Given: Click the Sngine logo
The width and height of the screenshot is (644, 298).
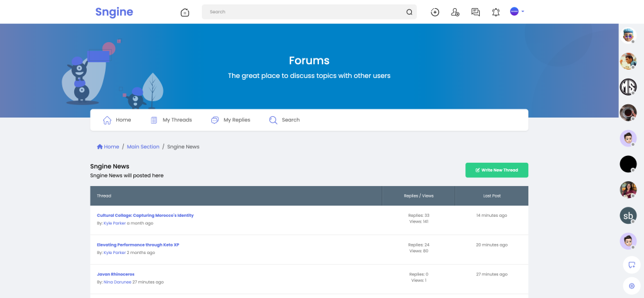Looking at the screenshot, I should coord(114,12).
